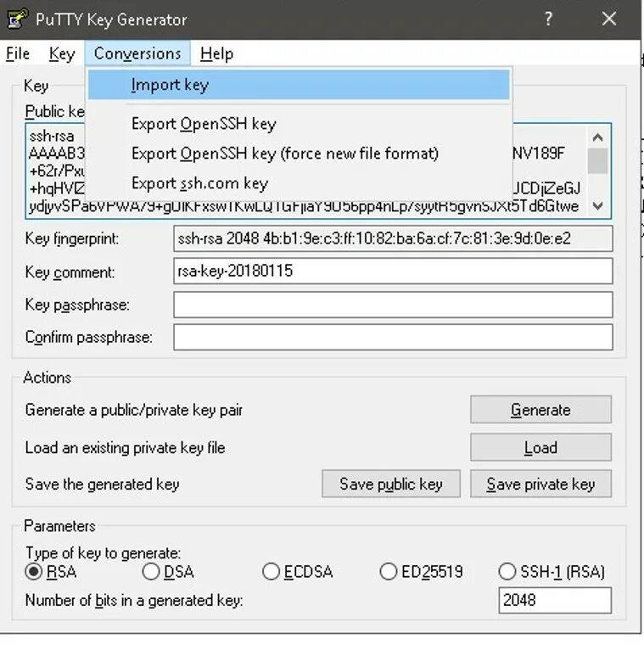Click the Key comment label
Screen dimensions: 644x650
point(70,272)
